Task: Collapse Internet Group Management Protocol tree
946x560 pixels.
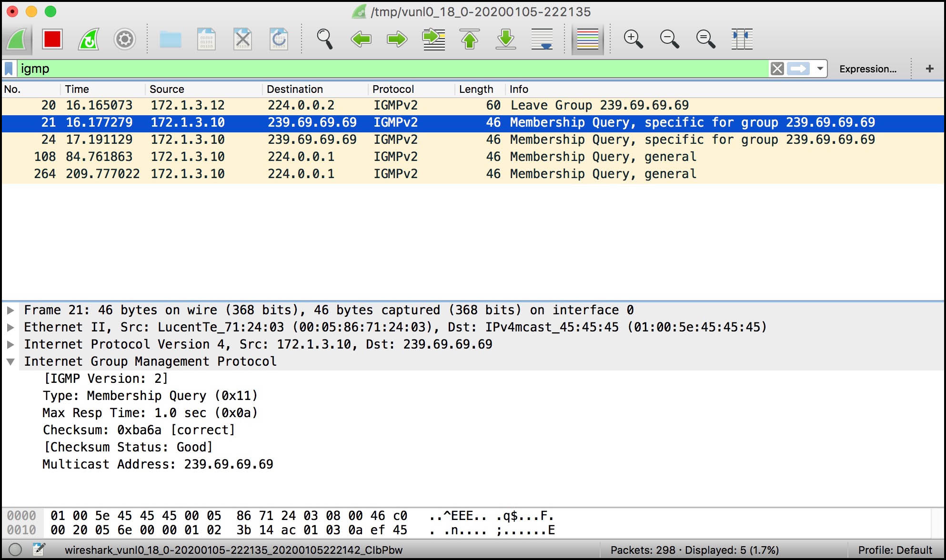Action: click(x=10, y=362)
